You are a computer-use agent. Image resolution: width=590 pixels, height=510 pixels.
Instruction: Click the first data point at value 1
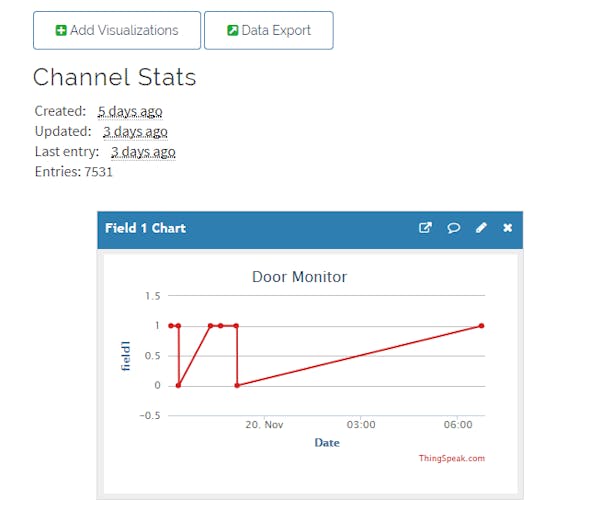pos(171,326)
